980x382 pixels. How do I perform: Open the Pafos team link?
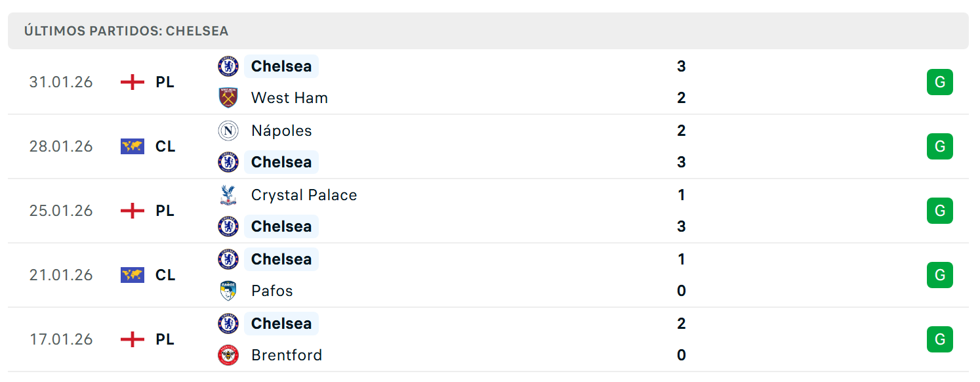(x=272, y=291)
